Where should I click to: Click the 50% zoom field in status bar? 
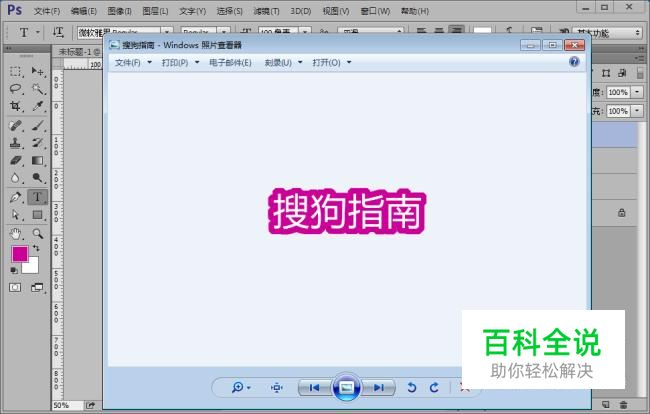[x=66, y=405]
